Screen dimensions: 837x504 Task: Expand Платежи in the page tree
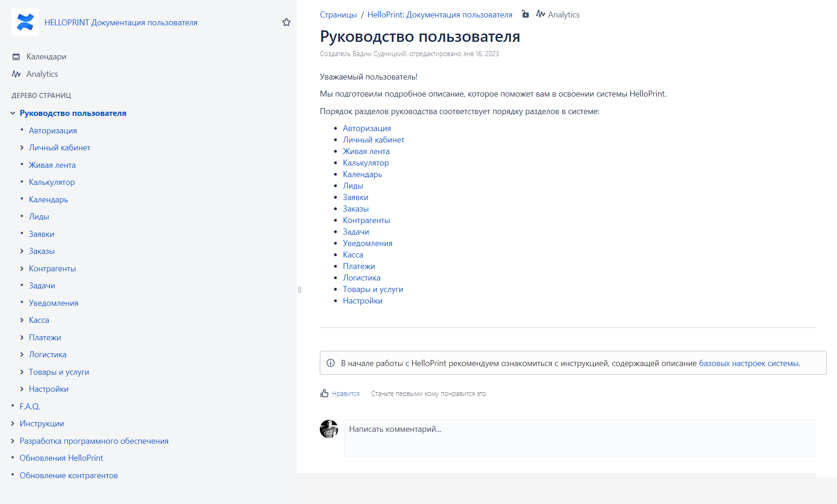[x=22, y=338]
